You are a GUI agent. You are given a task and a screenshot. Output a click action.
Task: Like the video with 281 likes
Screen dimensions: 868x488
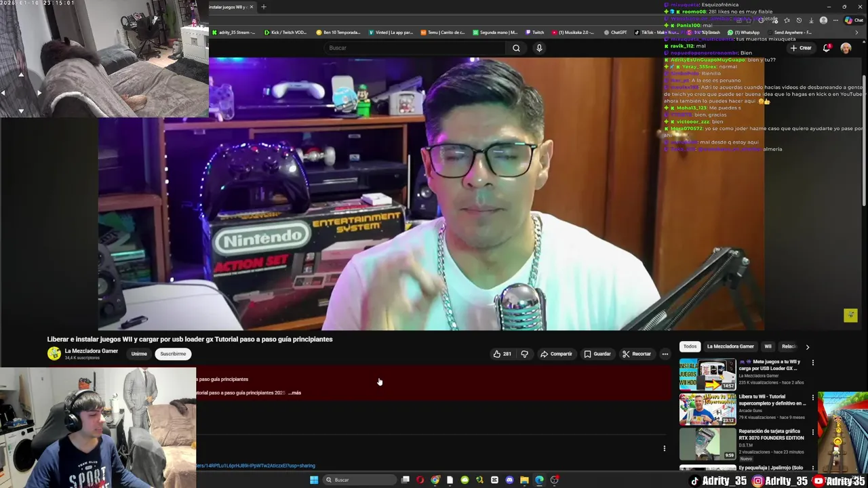(502, 354)
